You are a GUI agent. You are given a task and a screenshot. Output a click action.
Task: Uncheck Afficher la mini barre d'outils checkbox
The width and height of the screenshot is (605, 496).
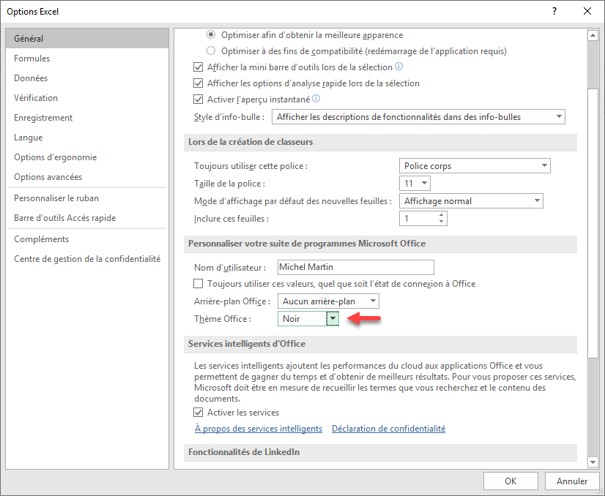click(x=197, y=67)
